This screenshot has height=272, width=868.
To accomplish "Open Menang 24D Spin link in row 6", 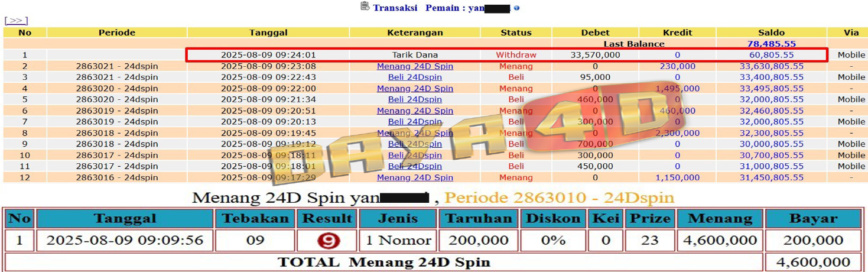I will click(415, 111).
